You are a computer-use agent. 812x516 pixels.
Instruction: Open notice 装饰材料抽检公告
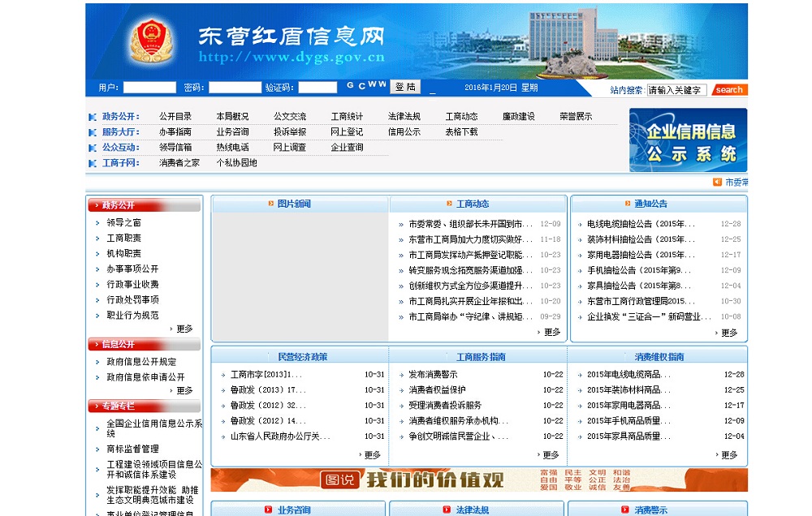[641, 239]
